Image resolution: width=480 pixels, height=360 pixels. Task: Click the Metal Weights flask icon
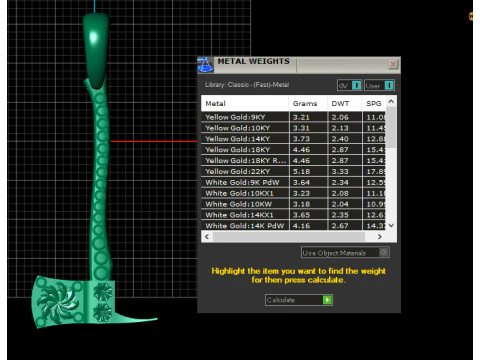pyautogui.click(x=205, y=65)
